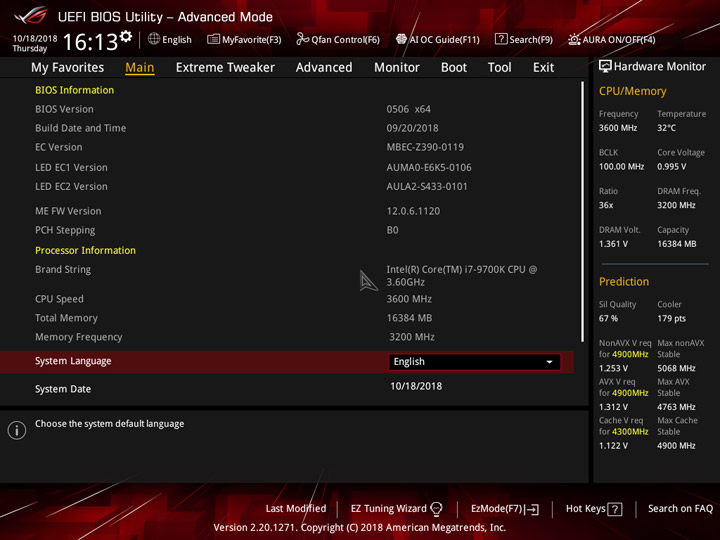Click PCH Stepping value B0

pos(392,230)
